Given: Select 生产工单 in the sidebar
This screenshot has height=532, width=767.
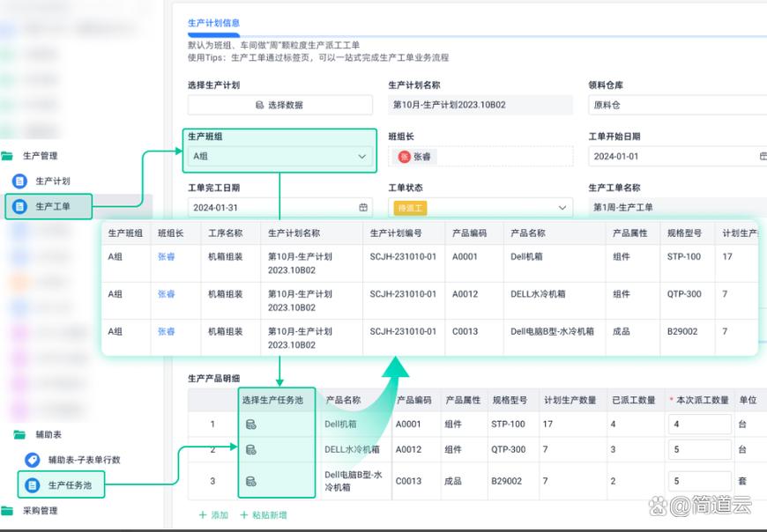Looking at the screenshot, I should click(x=53, y=206).
